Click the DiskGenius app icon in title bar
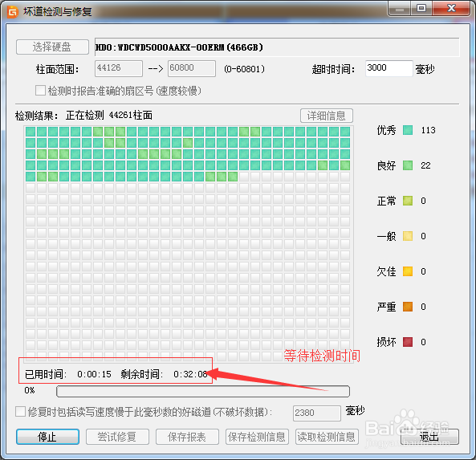Screen dimensions: 476x460 pos(12,11)
